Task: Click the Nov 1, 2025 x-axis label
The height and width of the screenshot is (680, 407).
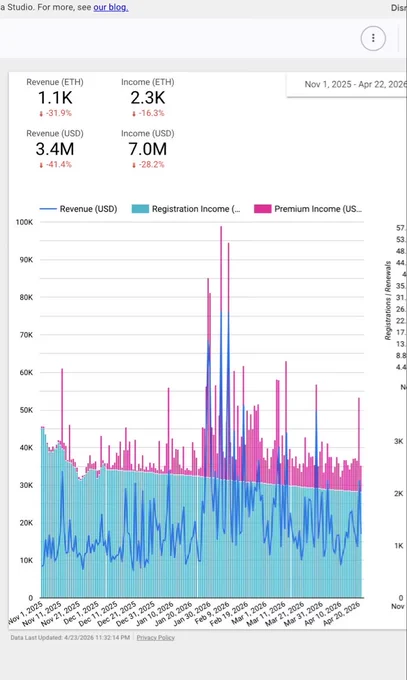Action: (26, 613)
